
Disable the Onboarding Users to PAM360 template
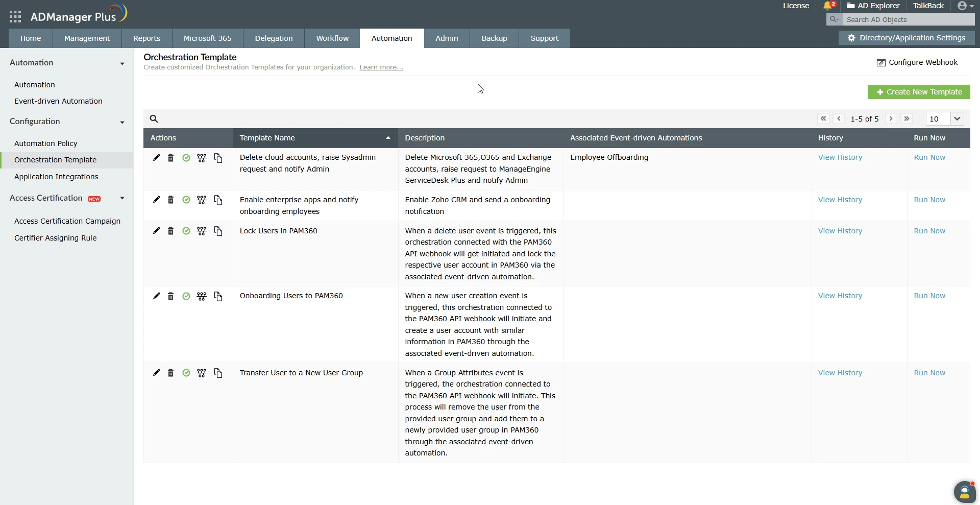point(186,296)
